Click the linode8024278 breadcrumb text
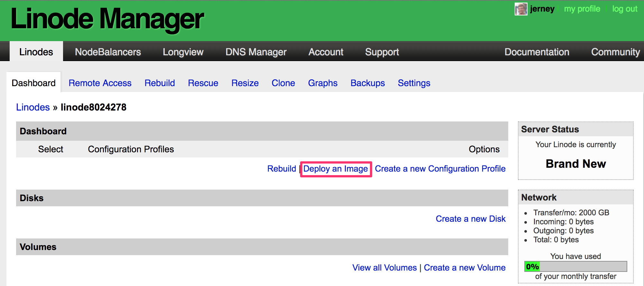This screenshot has height=286, width=644. [94, 107]
